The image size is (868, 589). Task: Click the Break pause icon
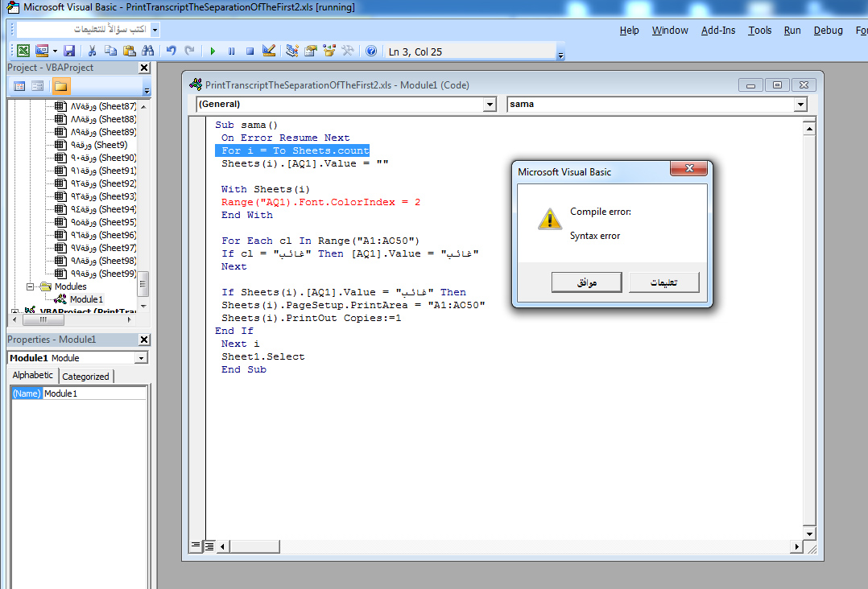[231, 51]
